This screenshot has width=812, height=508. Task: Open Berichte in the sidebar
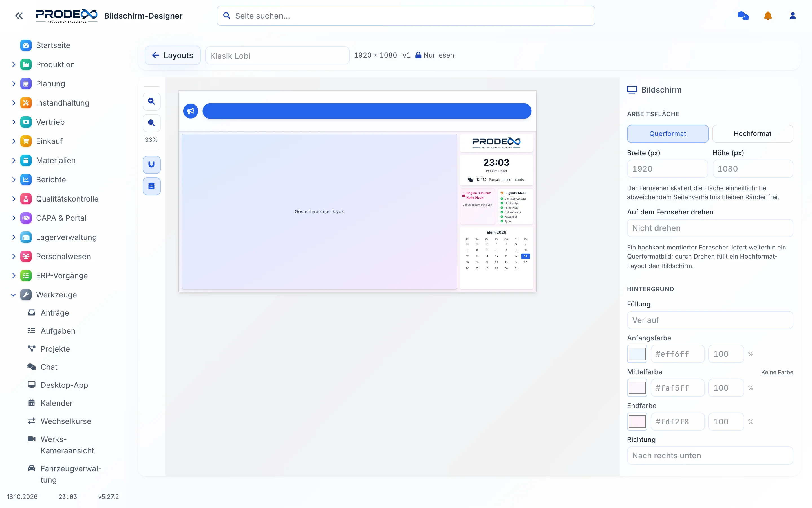point(51,180)
